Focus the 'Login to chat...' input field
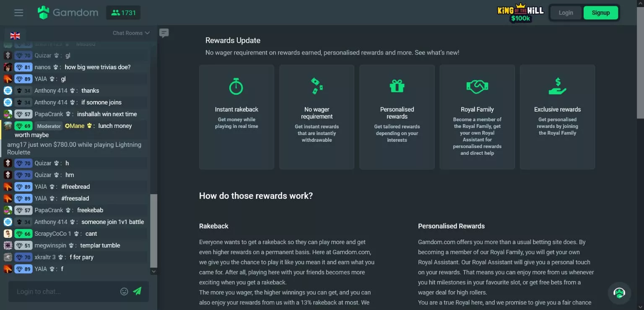 pos(65,292)
